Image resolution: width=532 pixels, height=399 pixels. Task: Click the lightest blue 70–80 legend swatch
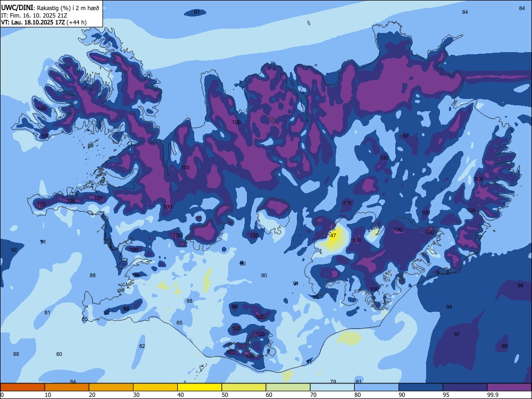click(332, 387)
